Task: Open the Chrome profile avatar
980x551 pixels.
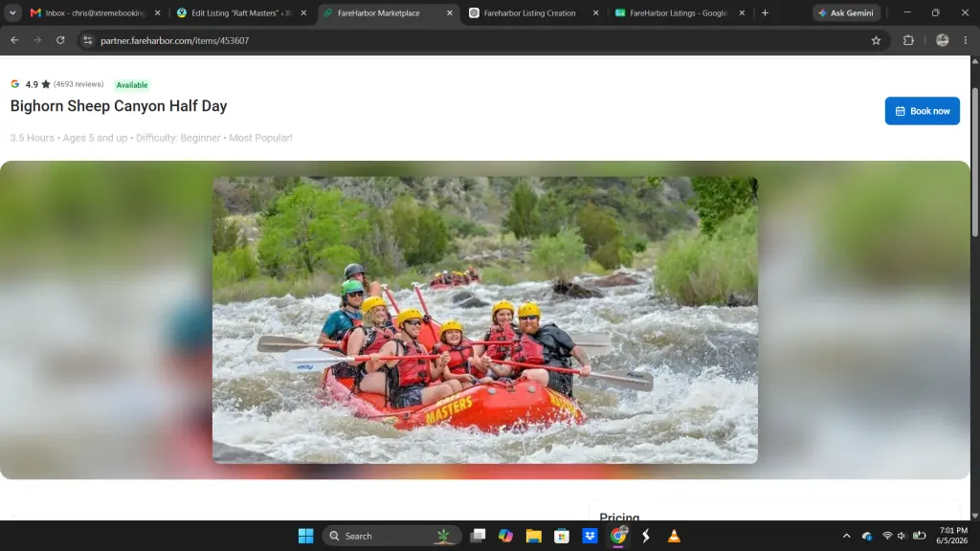Action: (x=943, y=40)
